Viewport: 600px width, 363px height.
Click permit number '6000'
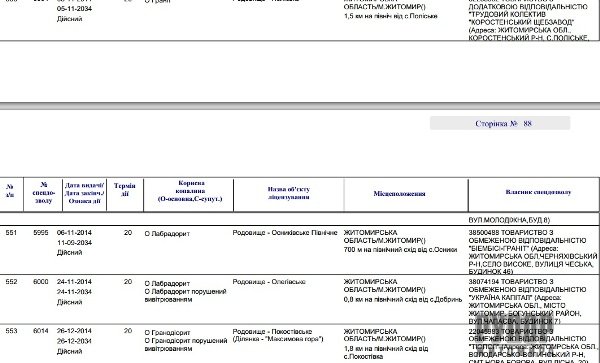pyautogui.click(x=41, y=282)
